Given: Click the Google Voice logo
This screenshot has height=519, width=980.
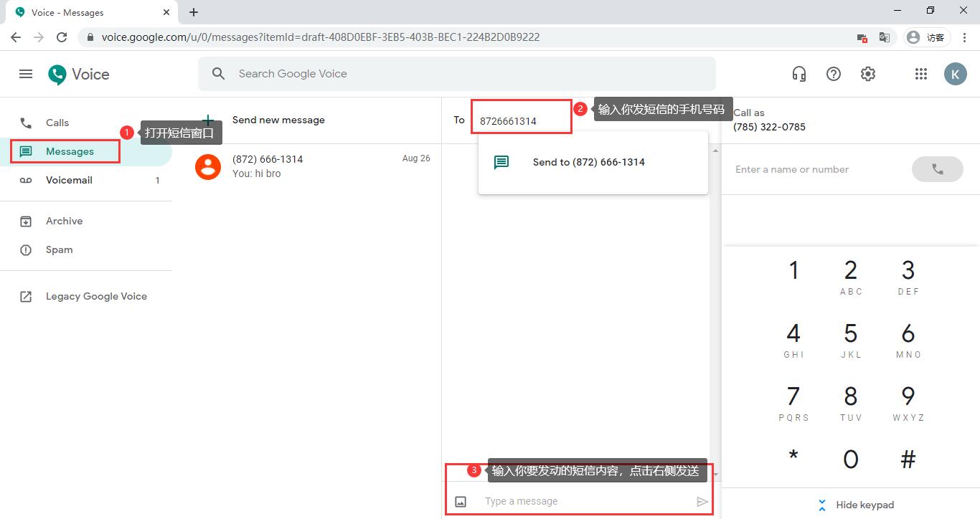Looking at the screenshot, I should coord(79,75).
